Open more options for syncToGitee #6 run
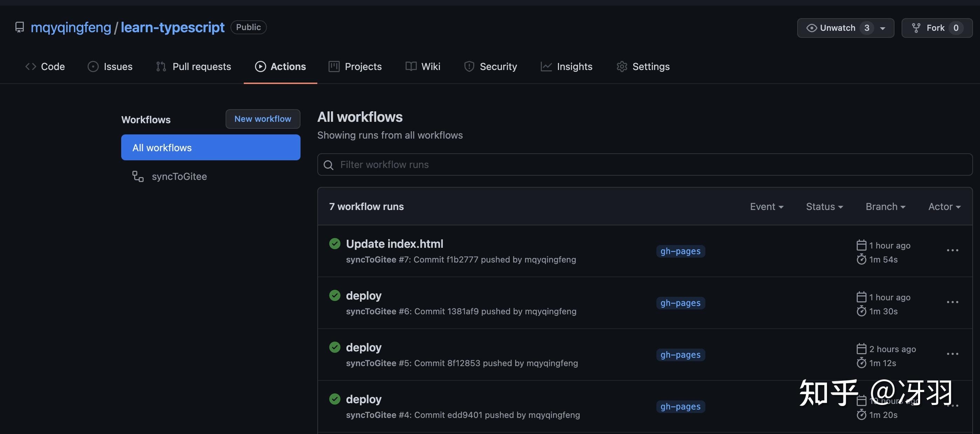 coord(952,302)
